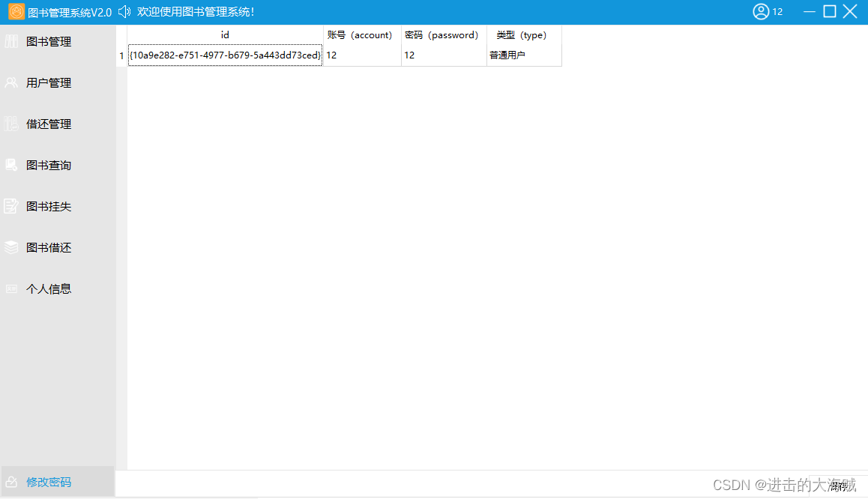Click the speaker announcement icon
This screenshot has height=499, width=868.
pos(124,12)
